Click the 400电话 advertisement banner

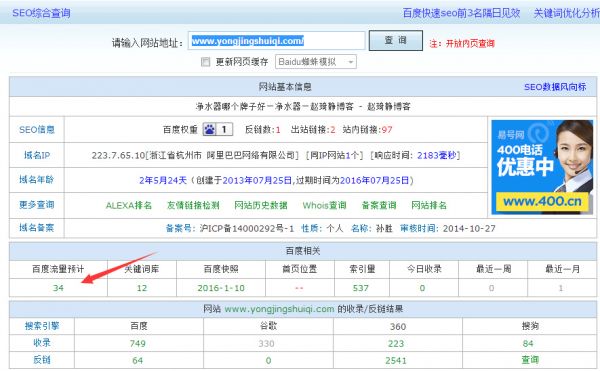tap(542, 167)
